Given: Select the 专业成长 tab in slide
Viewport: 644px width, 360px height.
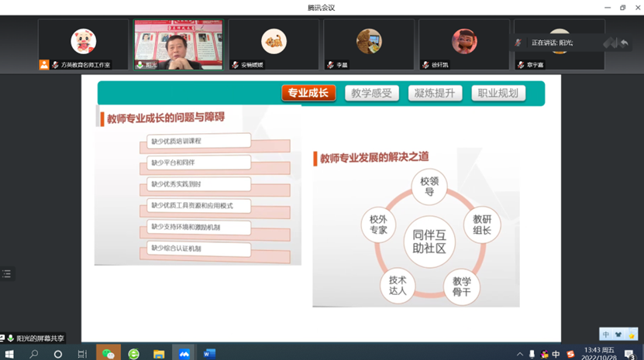Looking at the screenshot, I should [308, 94].
